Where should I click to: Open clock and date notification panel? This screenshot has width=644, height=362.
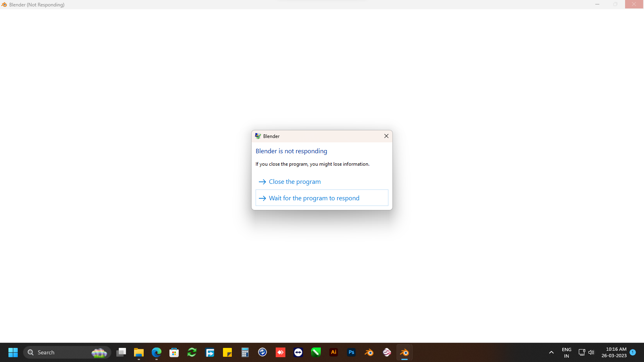614,352
